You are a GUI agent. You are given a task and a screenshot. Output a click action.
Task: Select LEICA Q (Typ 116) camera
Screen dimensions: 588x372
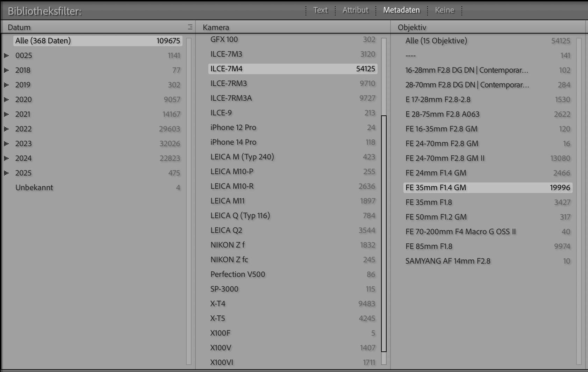pyautogui.click(x=293, y=215)
